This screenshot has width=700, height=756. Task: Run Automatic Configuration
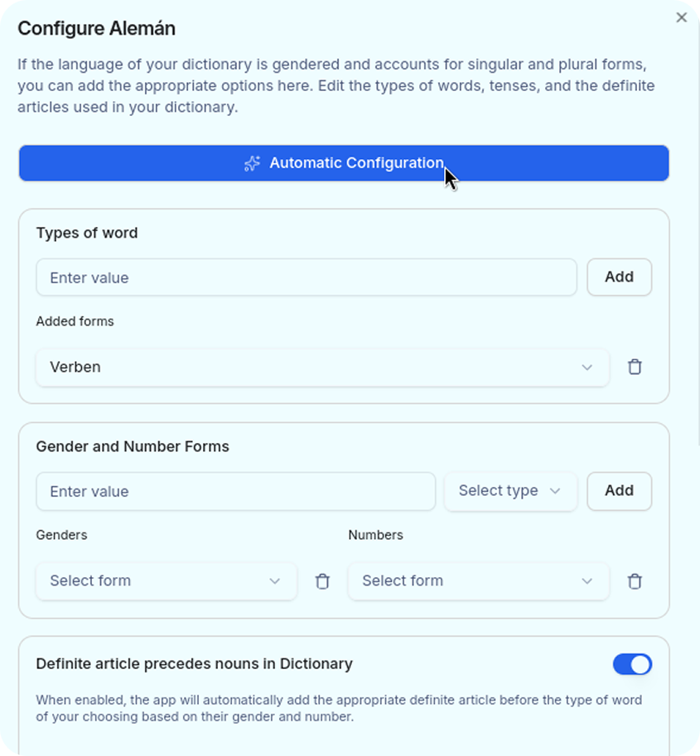[343, 163]
